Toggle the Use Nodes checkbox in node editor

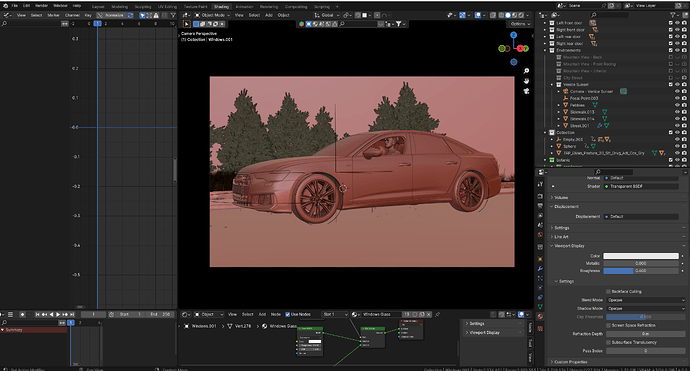(x=288, y=315)
